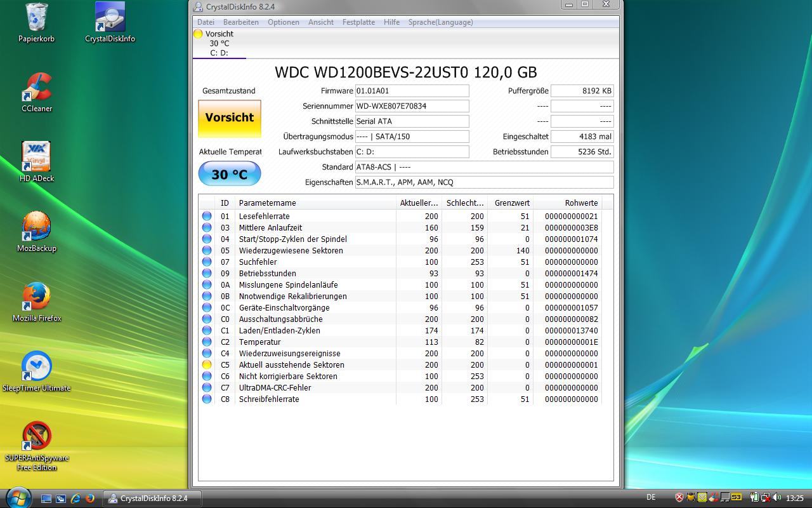812x508 pixels.
Task: Open the volume speaker tray icon
Action: (x=777, y=498)
